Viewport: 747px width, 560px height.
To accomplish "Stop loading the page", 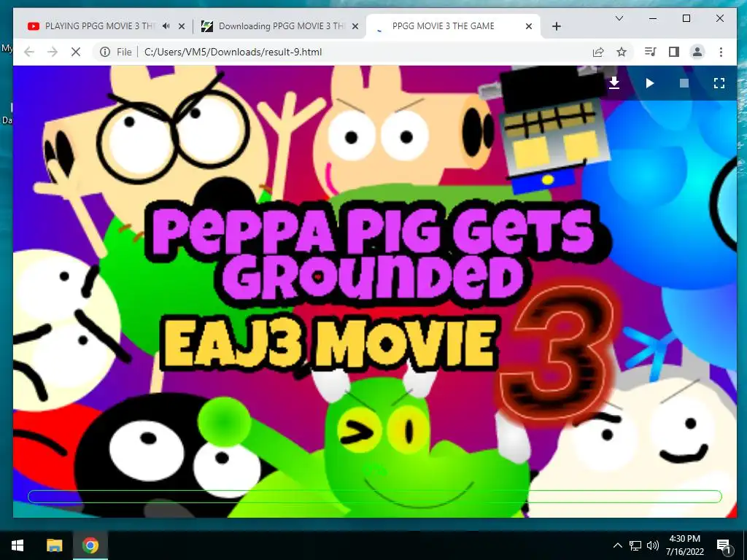I will coord(76,52).
